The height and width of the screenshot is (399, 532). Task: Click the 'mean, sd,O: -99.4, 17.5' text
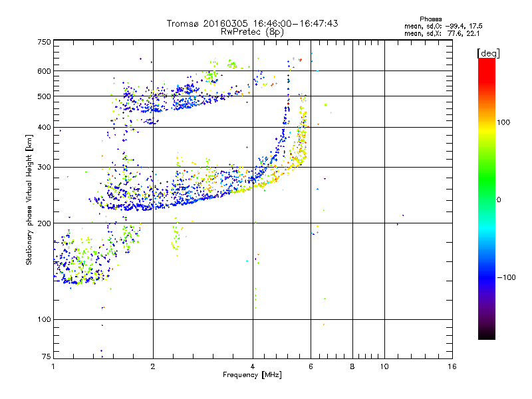point(444,26)
